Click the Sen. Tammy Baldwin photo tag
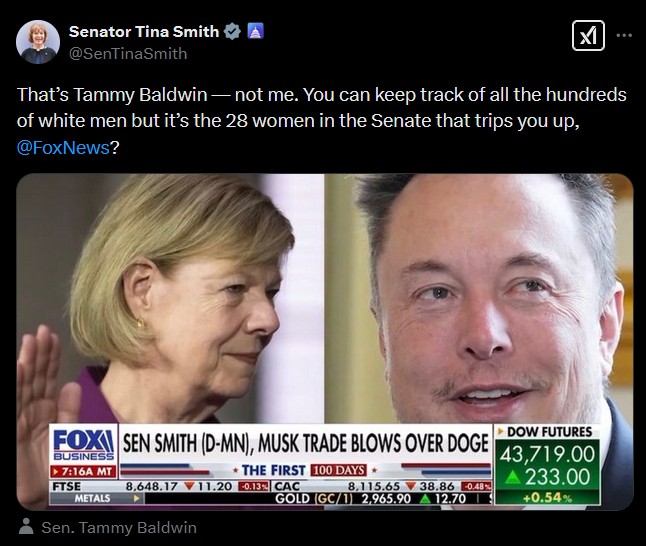The image size is (646, 546). tap(119, 528)
